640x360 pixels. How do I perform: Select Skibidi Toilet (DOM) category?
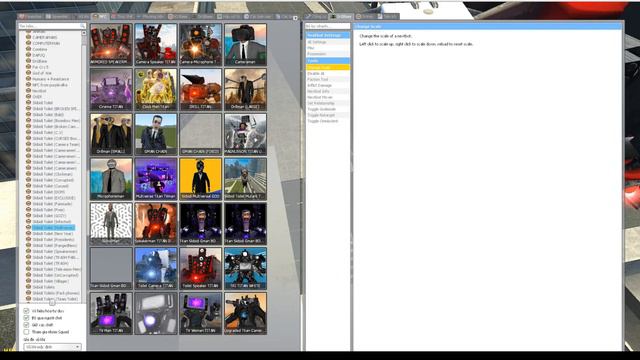tap(49, 192)
